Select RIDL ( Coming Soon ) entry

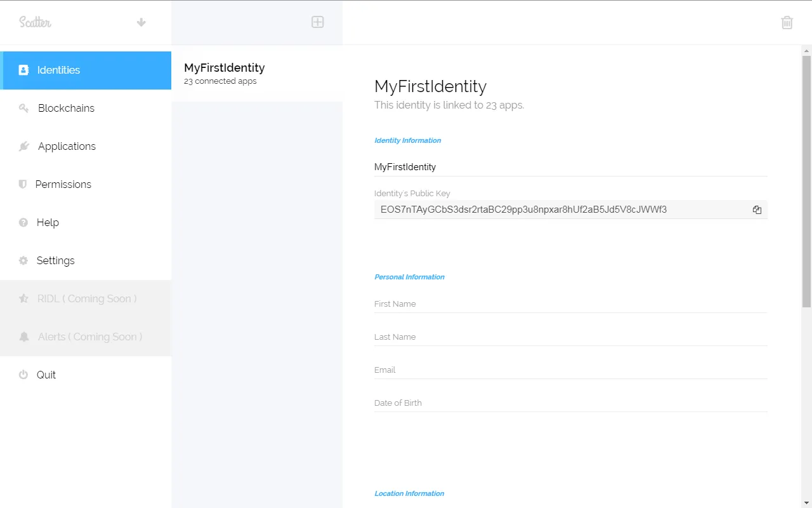[x=86, y=299]
